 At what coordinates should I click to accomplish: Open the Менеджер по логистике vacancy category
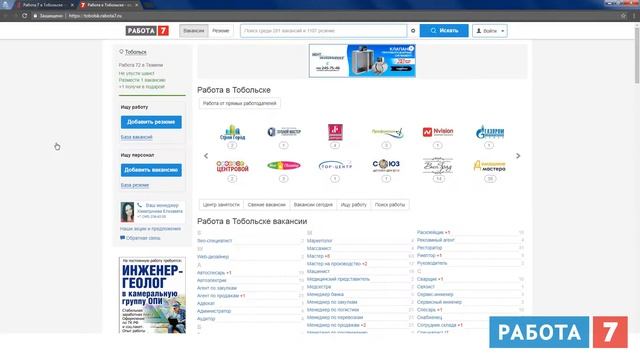(333, 310)
